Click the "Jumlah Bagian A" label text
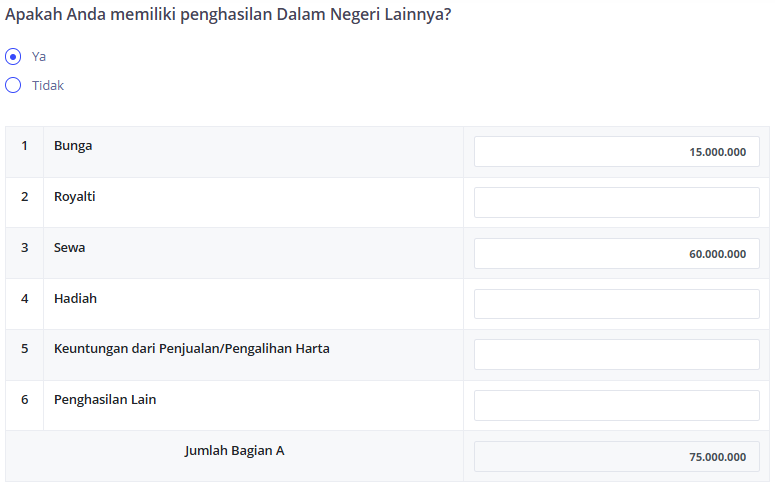The image size is (775, 491). [x=235, y=451]
